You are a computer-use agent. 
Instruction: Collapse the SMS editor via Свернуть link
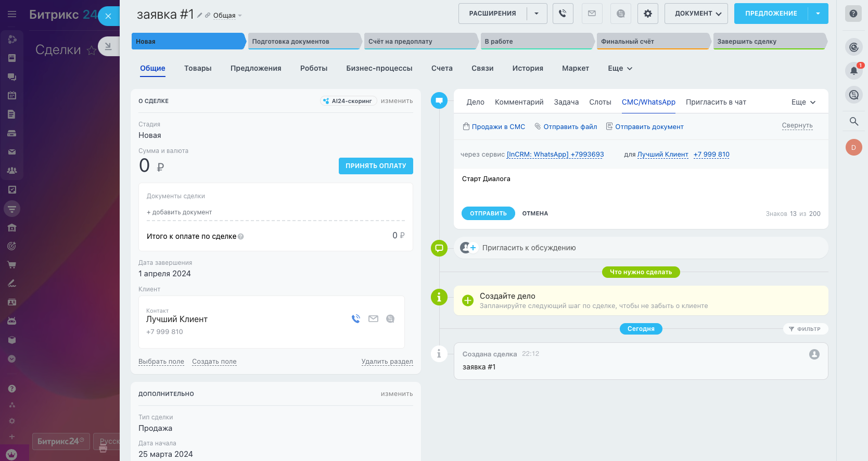click(x=797, y=125)
